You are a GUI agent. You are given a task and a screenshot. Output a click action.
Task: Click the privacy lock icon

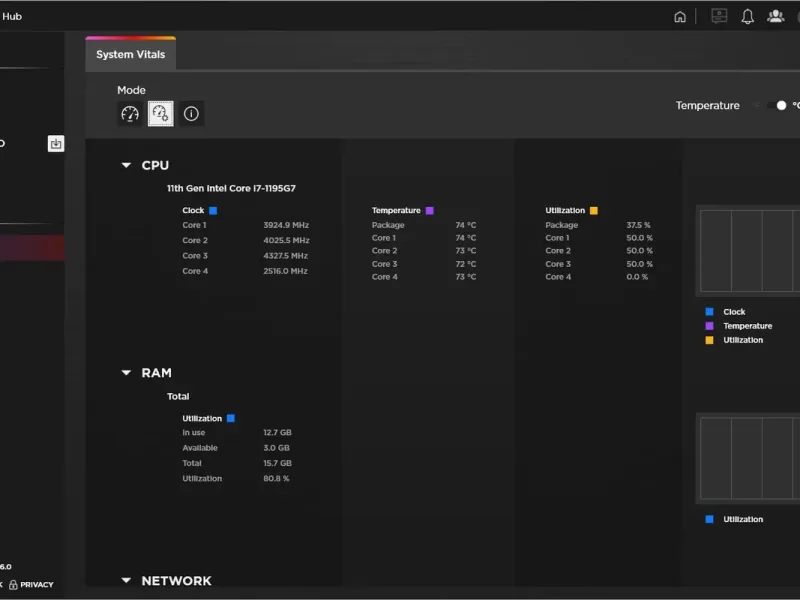pyautogui.click(x=13, y=585)
